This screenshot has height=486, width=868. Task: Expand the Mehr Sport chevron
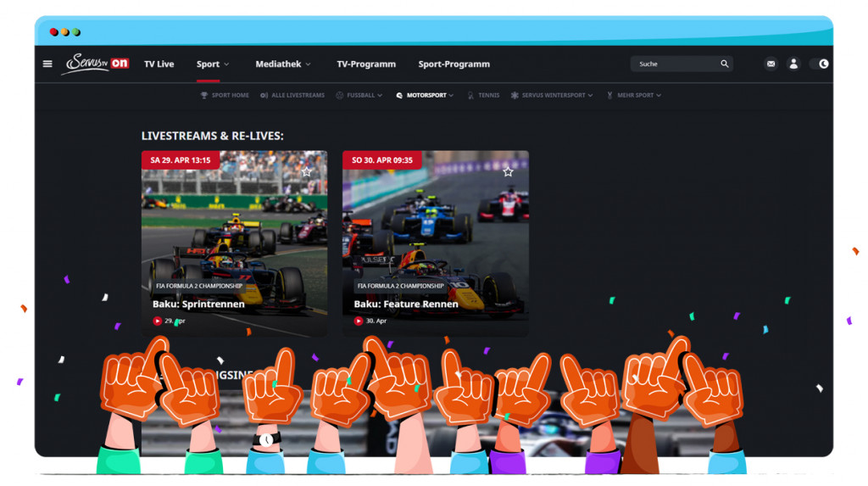click(658, 95)
